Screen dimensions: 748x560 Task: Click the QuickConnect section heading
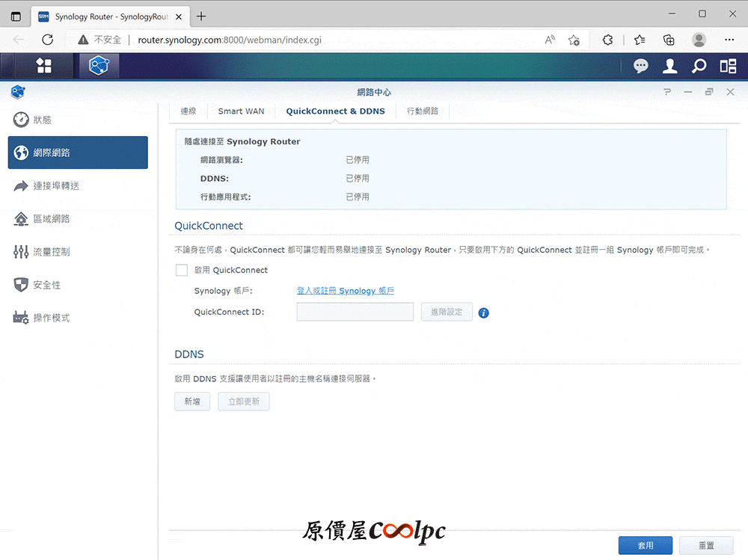tap(209, 226)
